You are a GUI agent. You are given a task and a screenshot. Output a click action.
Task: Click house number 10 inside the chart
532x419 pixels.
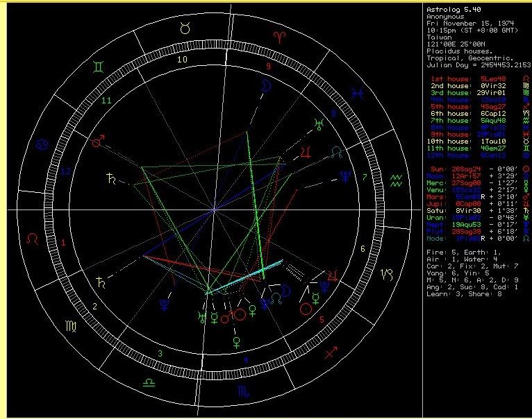(182, 60)
